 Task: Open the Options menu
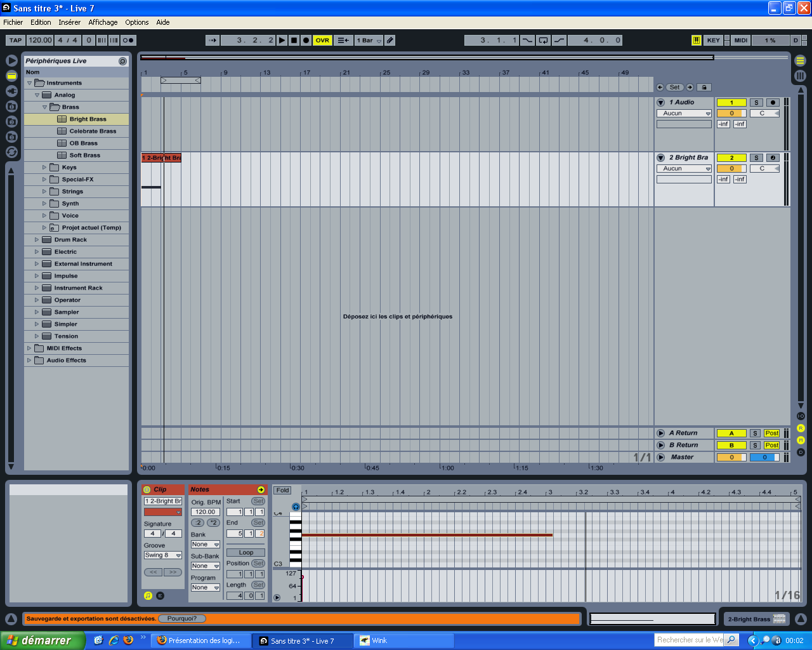(137, 22)
